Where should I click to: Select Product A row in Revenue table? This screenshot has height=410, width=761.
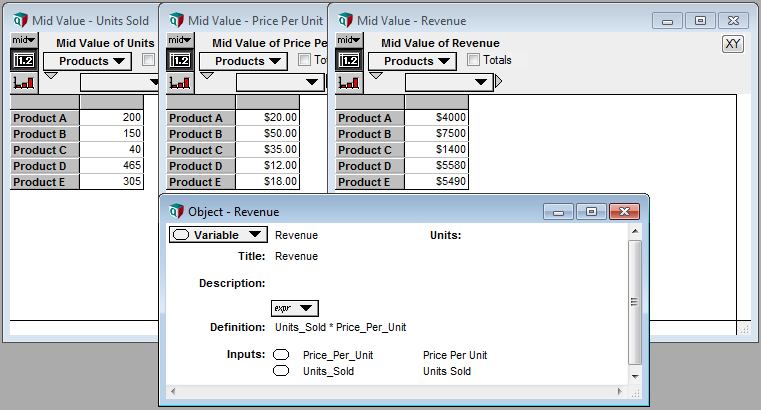pos(370,118)
